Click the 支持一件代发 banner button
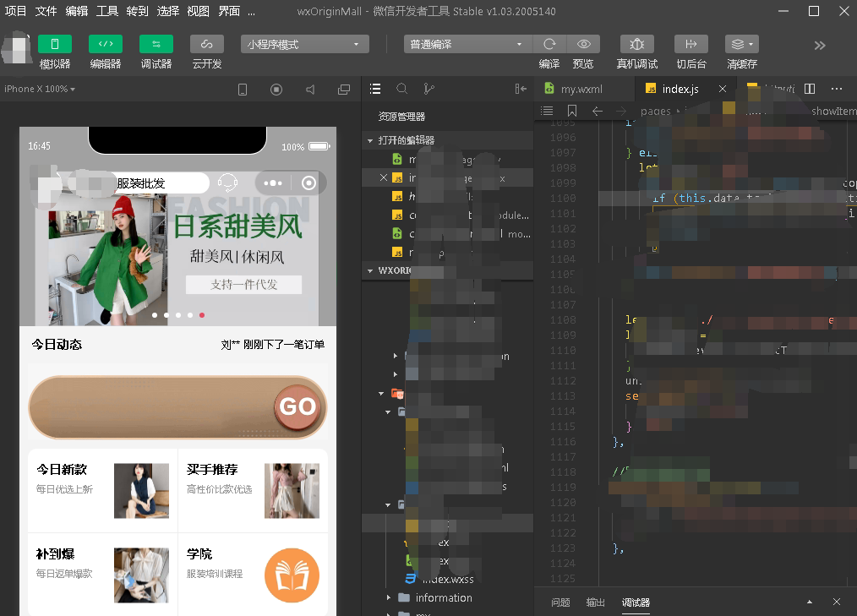The image size is (857, 616). pos(243,285)
